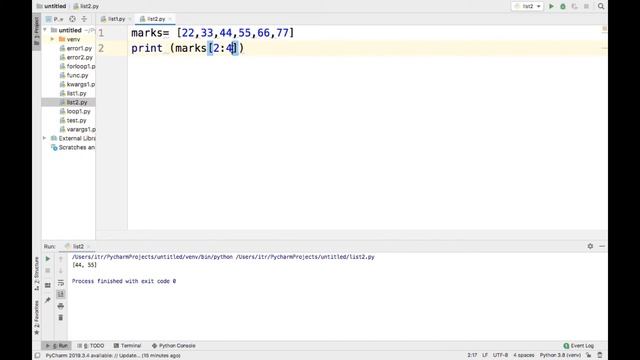Screen dimensions: 640x360
Task: Toggle the Project side tool window
Action: [37, 32]
